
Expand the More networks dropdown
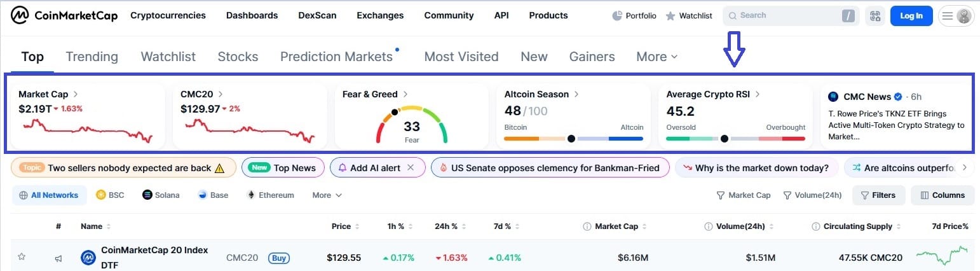(x=327, y=195)
